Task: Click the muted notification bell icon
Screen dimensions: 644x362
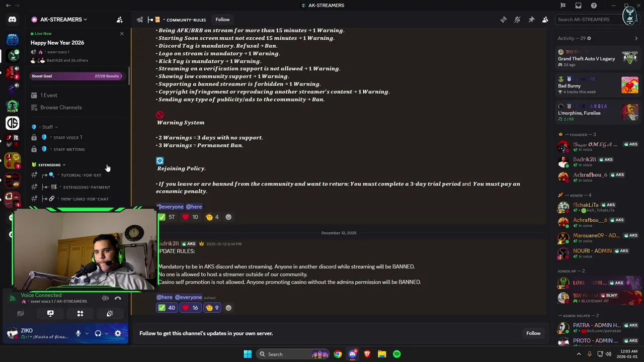Action: [x=517, y=20]
